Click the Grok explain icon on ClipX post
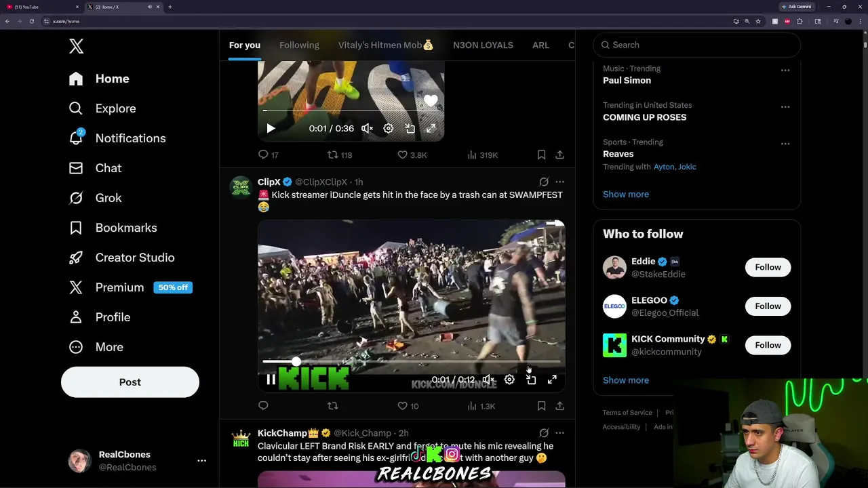Image resolution: width=868 pixels, height=488 pixels. [x=544, y=182]
